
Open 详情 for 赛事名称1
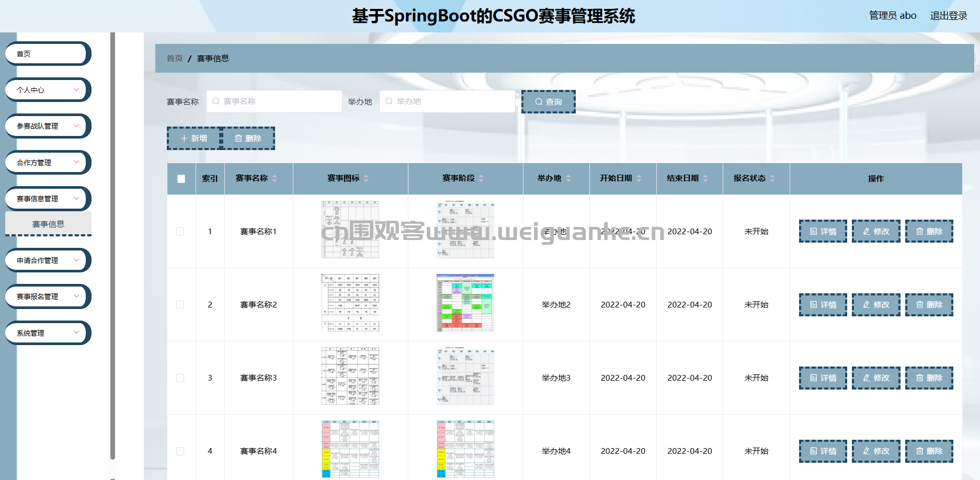coord(823,231)
